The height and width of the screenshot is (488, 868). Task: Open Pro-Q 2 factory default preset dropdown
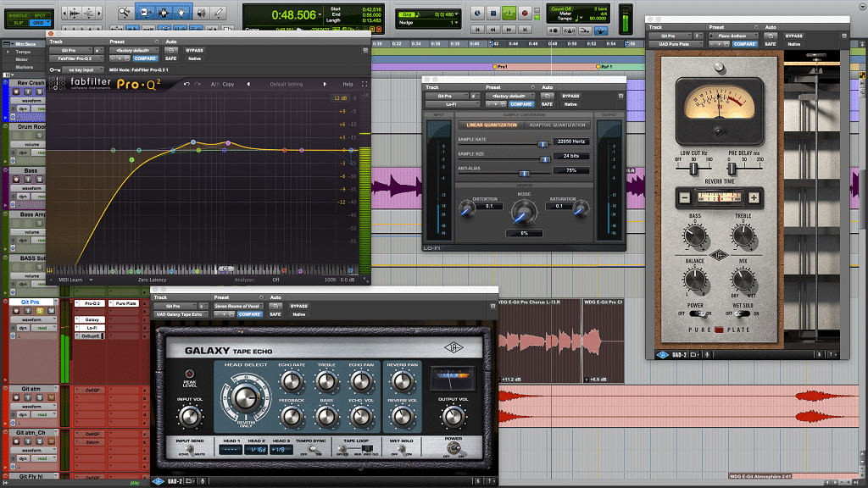pyautogui.click(x=133, y=50)
